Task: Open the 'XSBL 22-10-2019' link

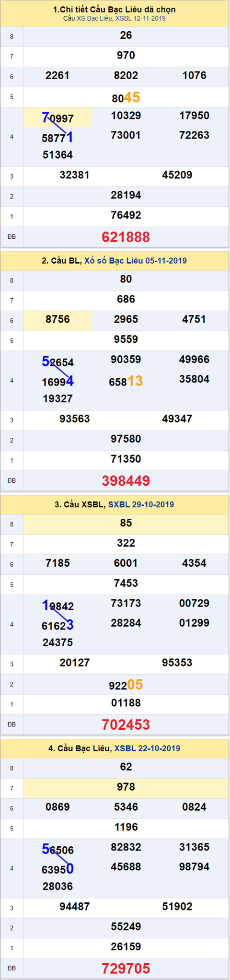Action: pyautogui.click(x=147, y=748)
